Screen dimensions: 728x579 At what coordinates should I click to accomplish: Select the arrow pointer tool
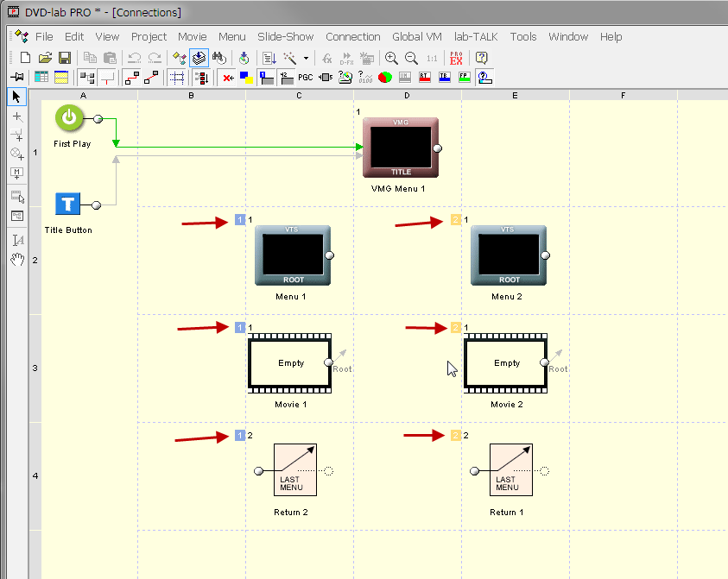coord(17,97)
